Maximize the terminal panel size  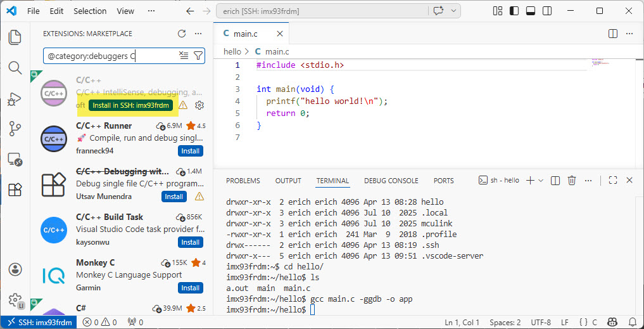[612, 181]
